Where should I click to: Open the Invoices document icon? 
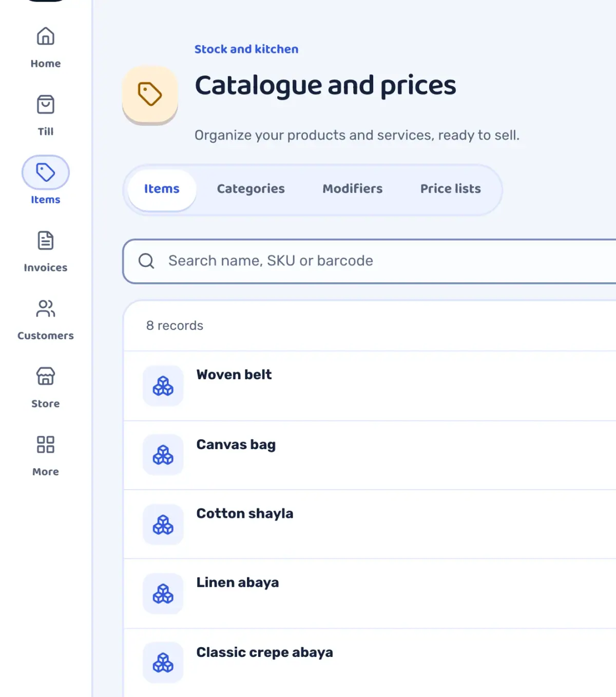click(x=46, y=240)
